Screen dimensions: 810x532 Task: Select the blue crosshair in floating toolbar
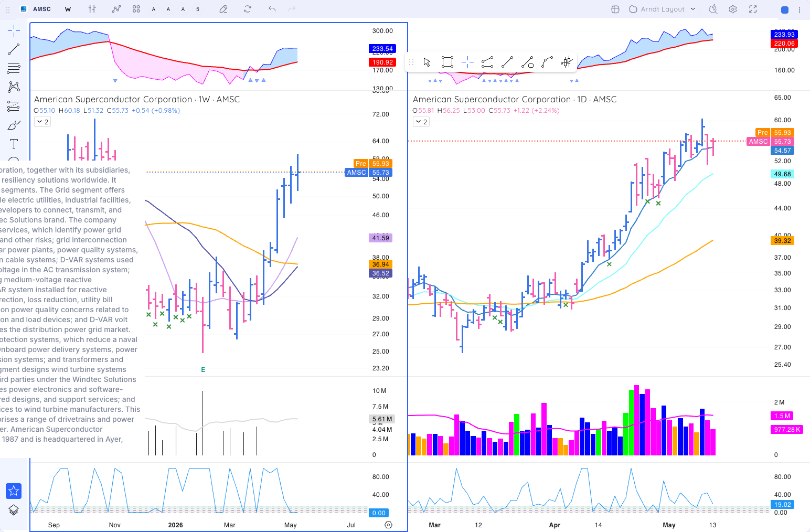point(467,62)
